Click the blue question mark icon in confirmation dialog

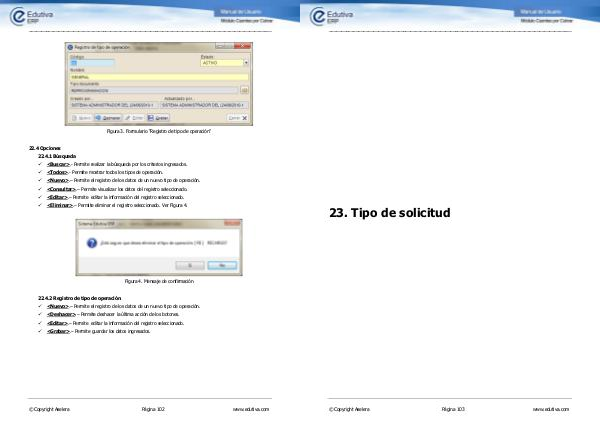[x=91, y=241]
